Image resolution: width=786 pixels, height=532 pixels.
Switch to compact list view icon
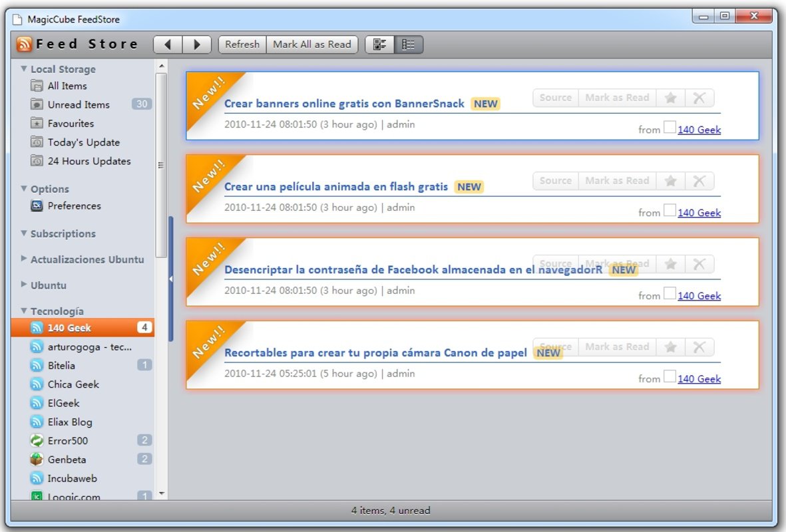(x=409, y=45)
